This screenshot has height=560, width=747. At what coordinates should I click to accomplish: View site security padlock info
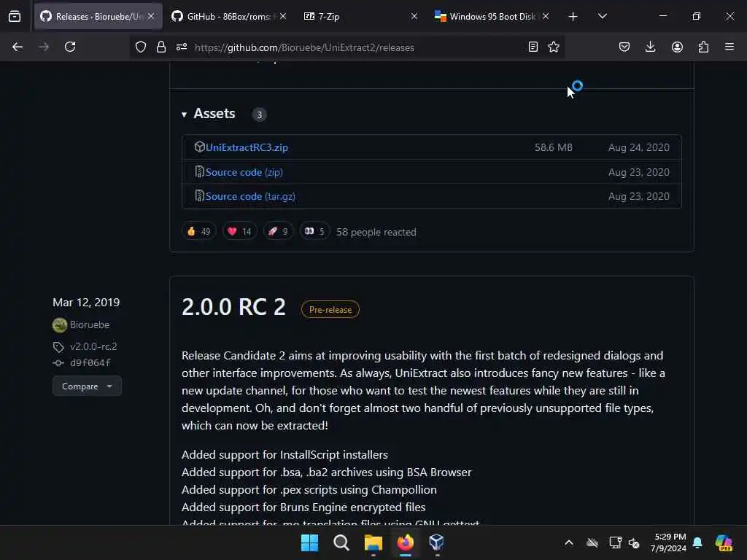pos(161,47)
